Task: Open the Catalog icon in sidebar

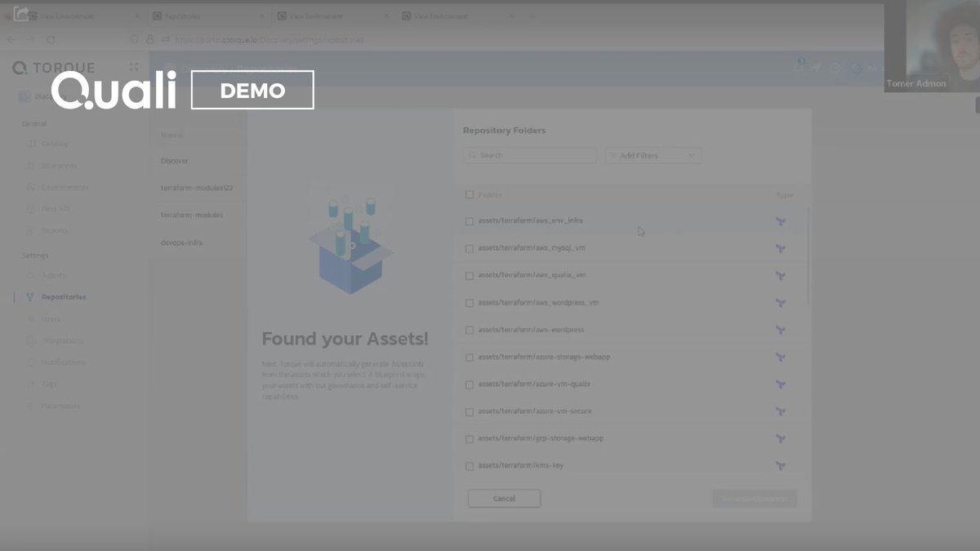Action: (31, 144)
